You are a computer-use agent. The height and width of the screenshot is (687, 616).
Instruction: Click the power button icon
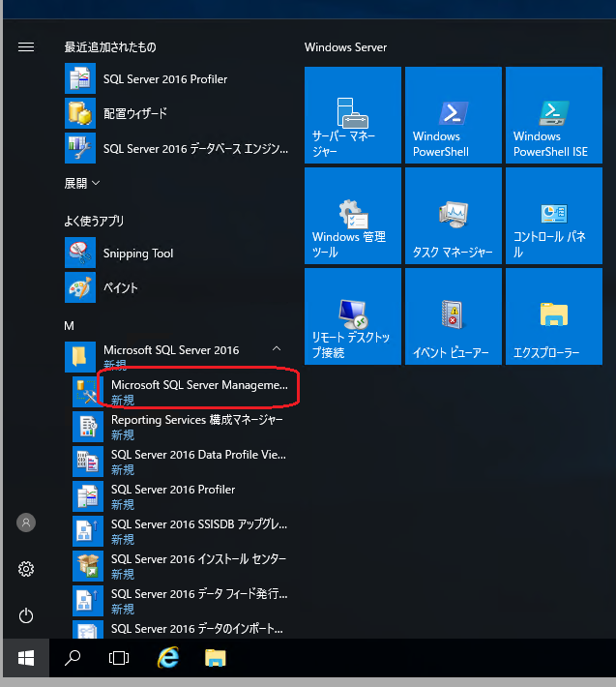[x=26, y=615]
